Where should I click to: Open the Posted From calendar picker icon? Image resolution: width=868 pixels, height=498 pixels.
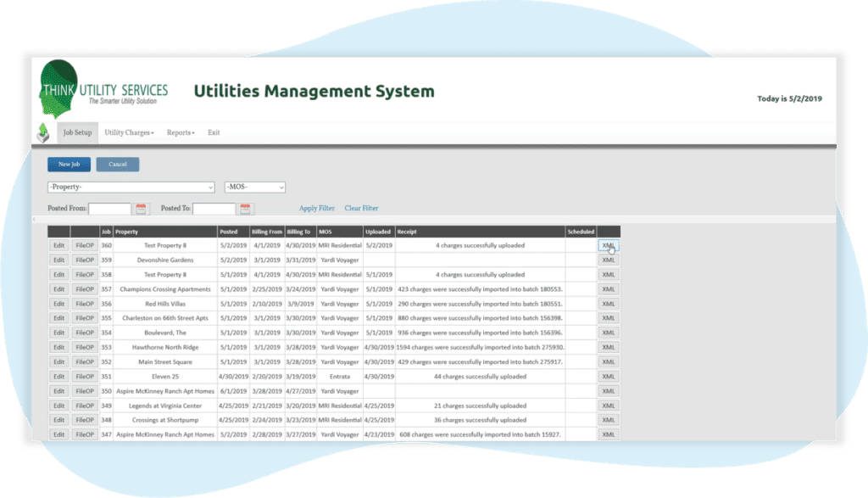pyautogui.click(x=142, y=209)
